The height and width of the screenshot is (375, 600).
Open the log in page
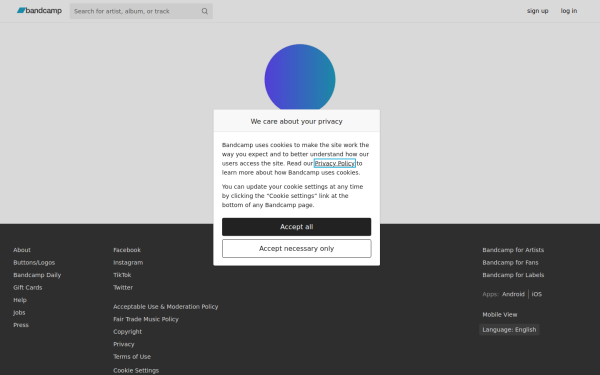coord(569,11)
